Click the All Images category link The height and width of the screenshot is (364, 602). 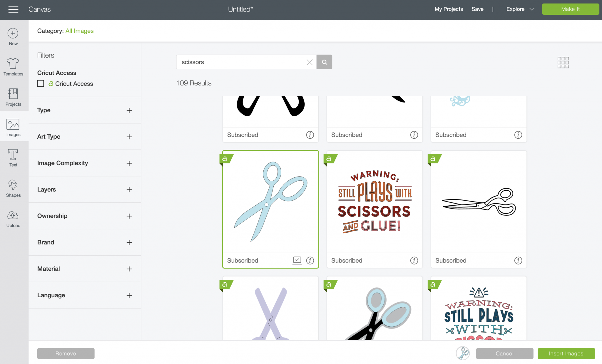[x=79, y=31]
